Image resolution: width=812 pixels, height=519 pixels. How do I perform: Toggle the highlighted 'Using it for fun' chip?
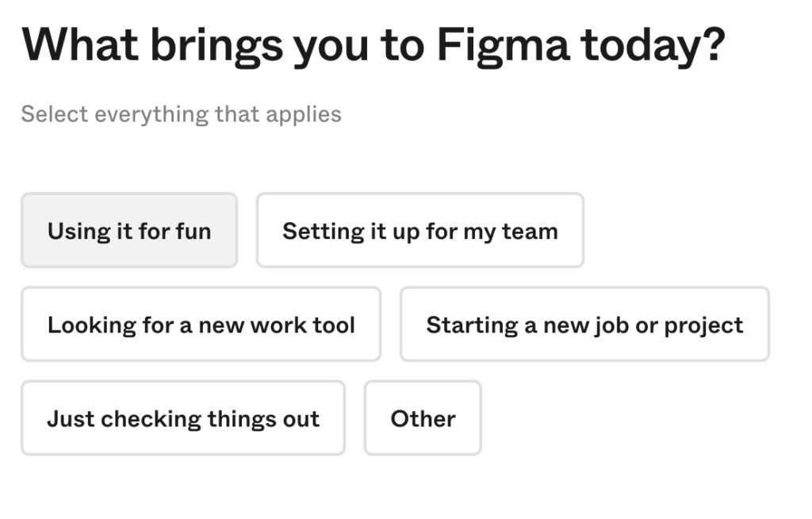pyautogui.click(x=129, y=231)
